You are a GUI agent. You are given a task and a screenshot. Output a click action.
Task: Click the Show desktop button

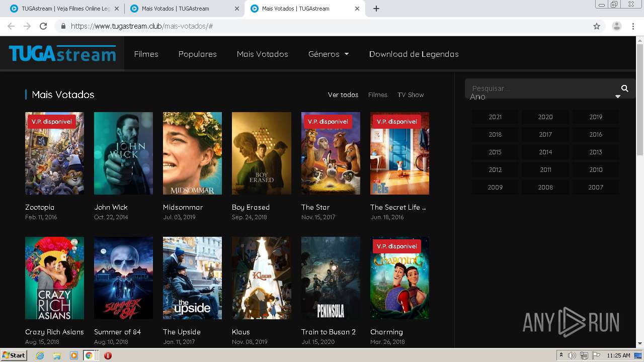(639, 355)
